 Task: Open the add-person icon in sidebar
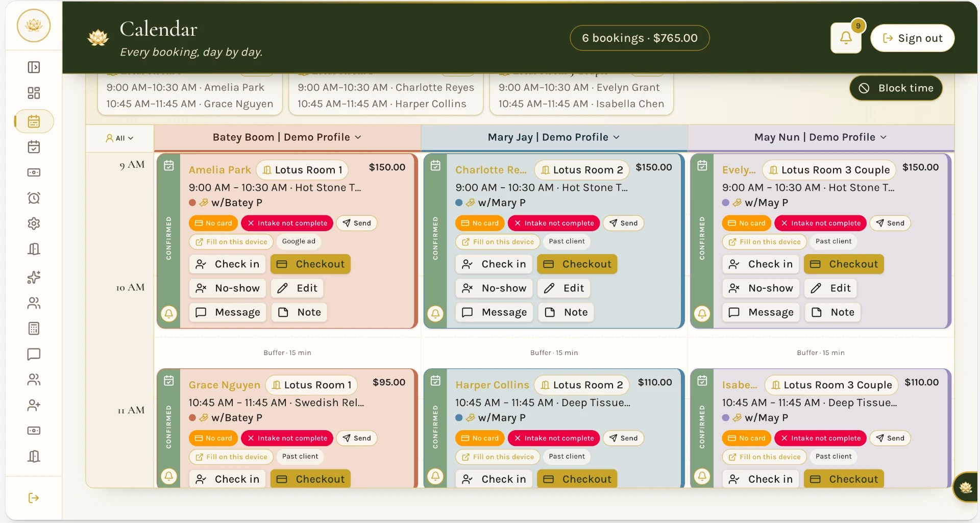click(x=34, y=405)
